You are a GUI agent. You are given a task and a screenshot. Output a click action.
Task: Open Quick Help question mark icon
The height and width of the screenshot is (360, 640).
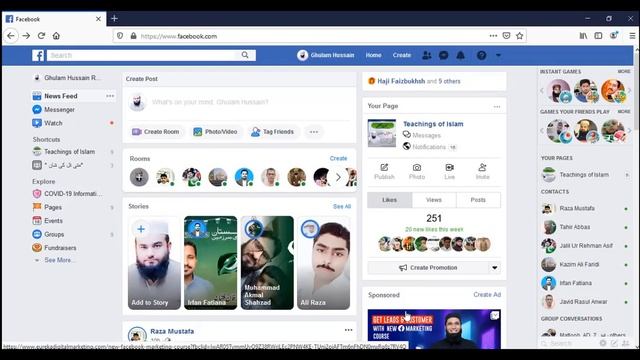(482, 55)
